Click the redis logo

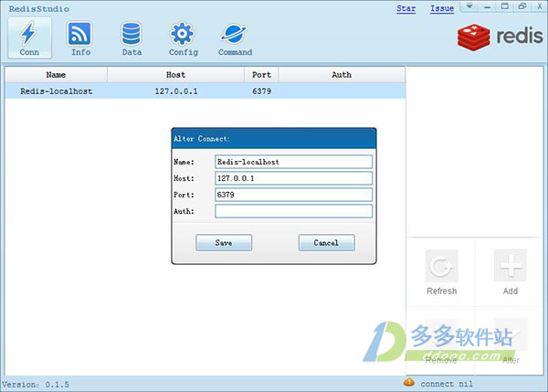click(x=501, y=37)
